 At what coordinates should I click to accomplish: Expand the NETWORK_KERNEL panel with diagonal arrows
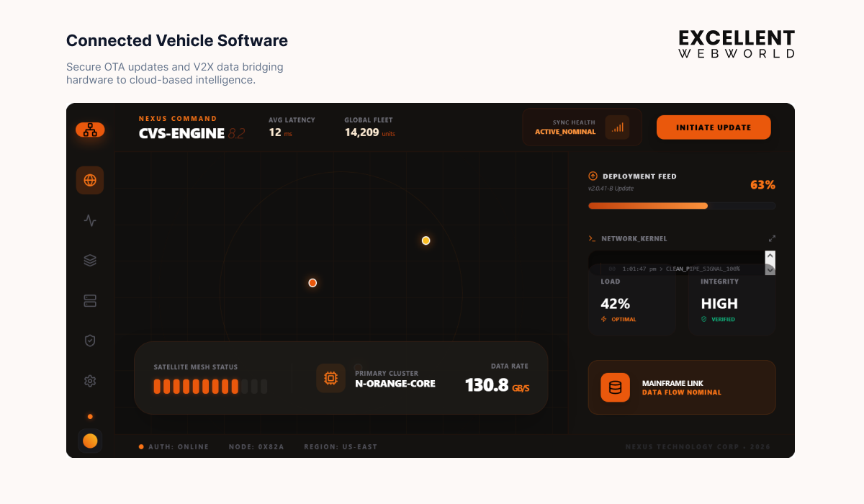[x=772, y=238]
